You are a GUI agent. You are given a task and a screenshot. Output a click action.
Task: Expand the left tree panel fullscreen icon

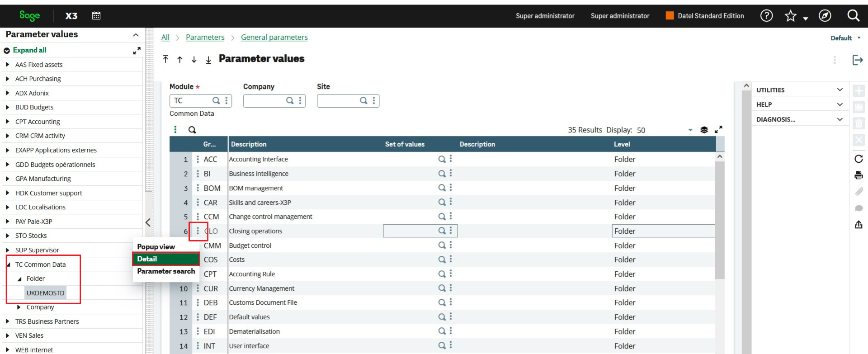pos(137,51)
